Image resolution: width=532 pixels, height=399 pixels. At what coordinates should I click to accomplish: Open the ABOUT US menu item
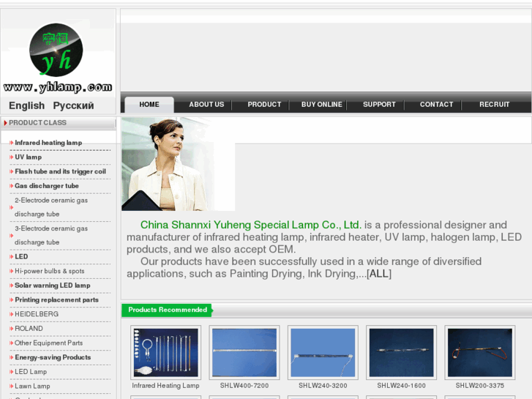(x=206, y=105)
